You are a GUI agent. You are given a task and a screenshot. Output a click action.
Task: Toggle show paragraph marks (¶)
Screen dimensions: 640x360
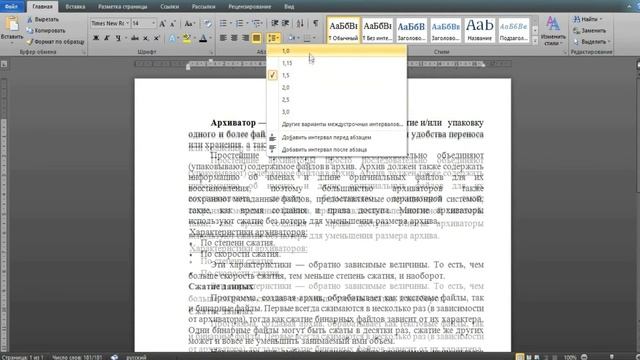click(x=316, y=23)
